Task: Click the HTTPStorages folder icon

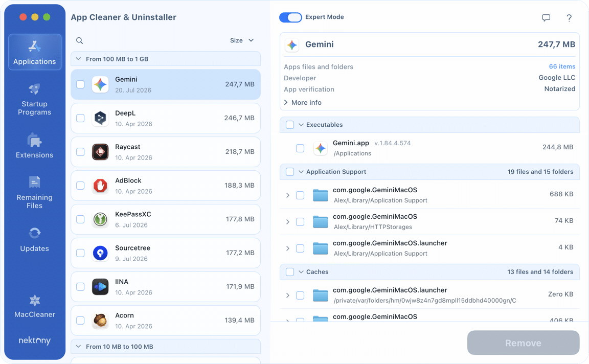Action: coord(321,222)
